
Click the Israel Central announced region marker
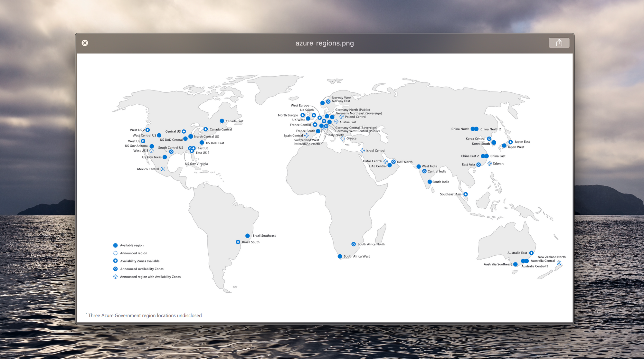click(x=363, y=150)
